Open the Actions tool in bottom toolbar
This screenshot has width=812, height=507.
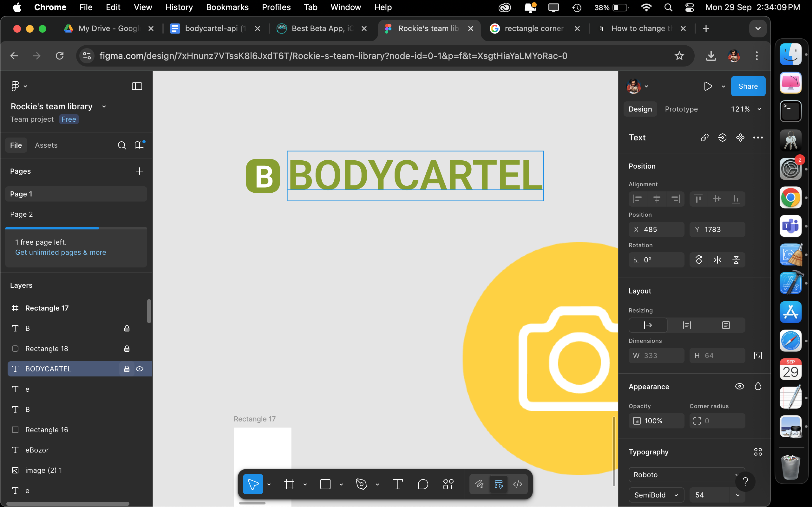[x=448, y=484]
